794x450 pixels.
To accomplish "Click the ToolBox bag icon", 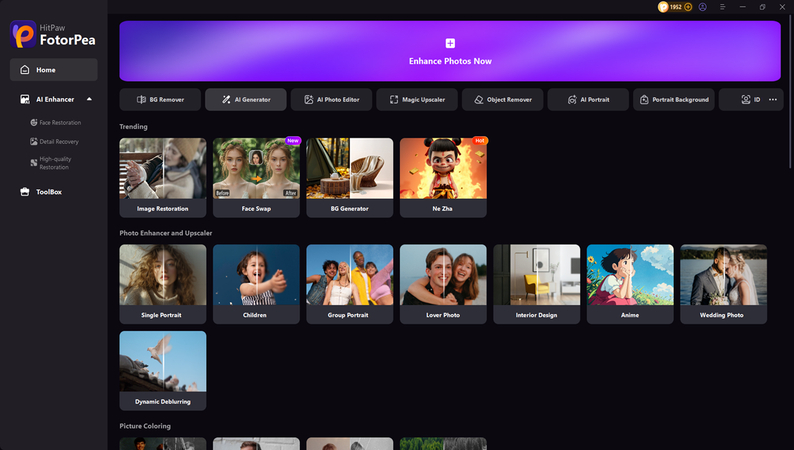I will pos(24,192).
